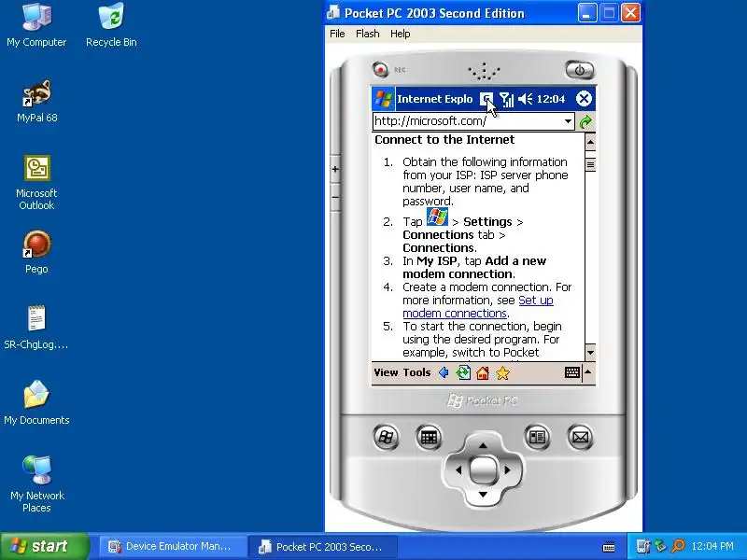Click the side volume minus button

coord(335,197)
